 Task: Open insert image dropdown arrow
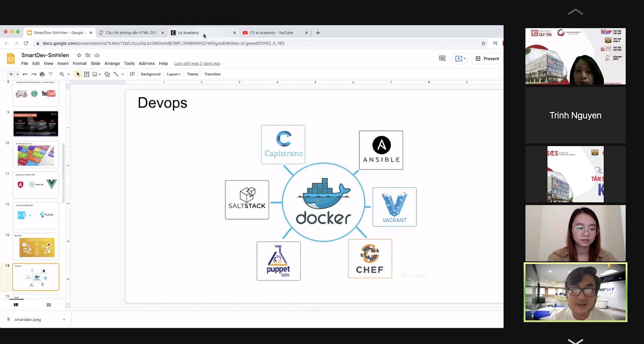pos(100,74)
